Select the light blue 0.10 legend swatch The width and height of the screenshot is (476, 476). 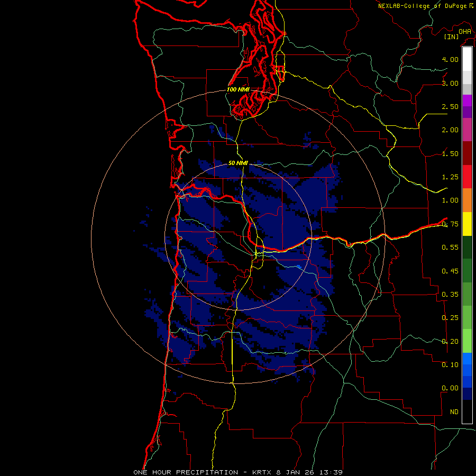point(467,359)
